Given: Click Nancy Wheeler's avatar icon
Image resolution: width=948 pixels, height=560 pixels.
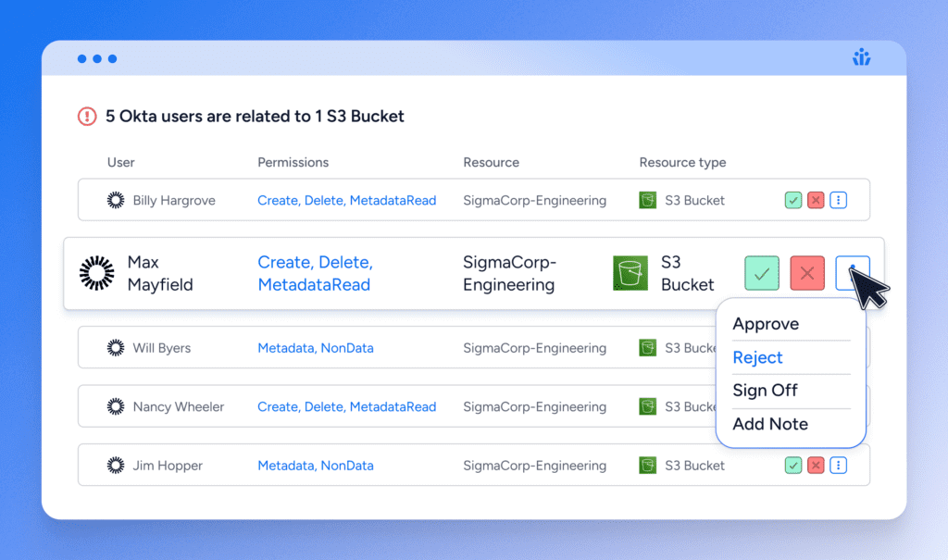Looking at the screenshot, I should [x=115, y=406].
